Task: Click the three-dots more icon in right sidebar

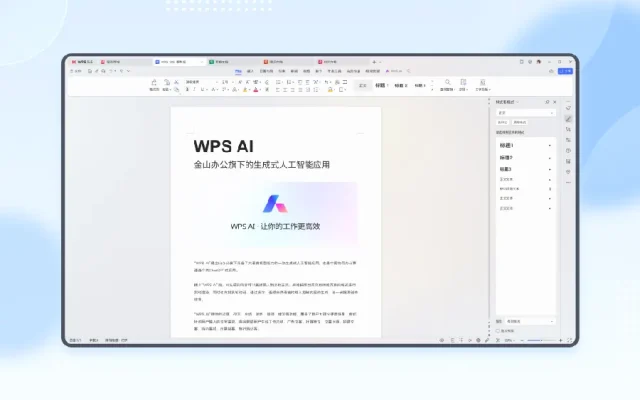Action: coord(568,182)
